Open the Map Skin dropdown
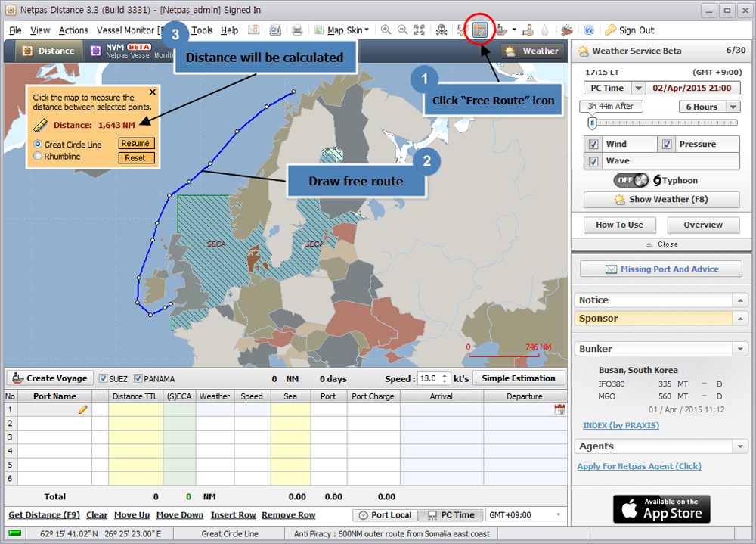Image resolution: width=756 pixels, height=544 pixels. [x=348, y=30]
